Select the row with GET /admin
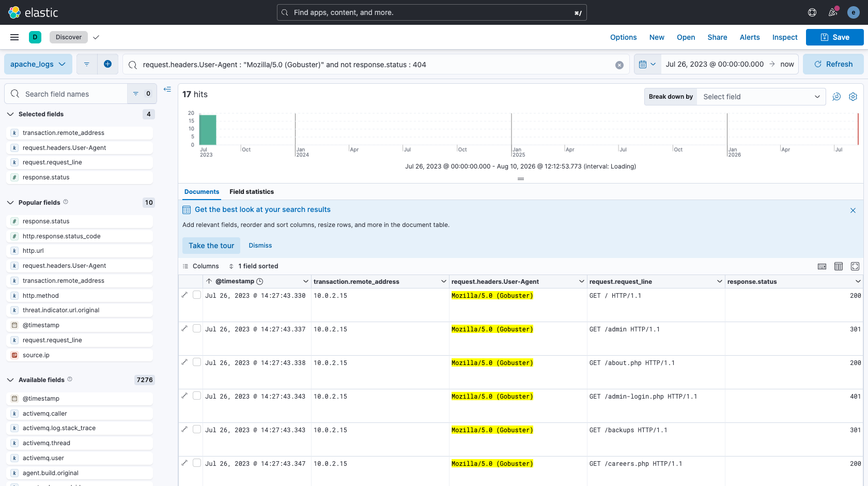 click(197, 328)
